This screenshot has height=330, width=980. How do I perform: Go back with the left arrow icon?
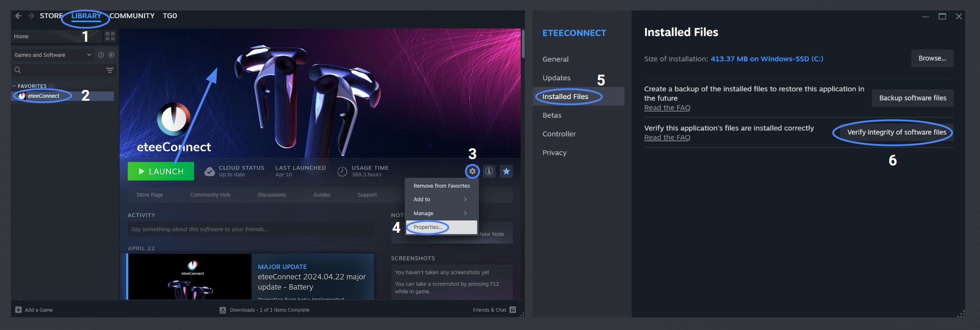[x=18, y=16]
